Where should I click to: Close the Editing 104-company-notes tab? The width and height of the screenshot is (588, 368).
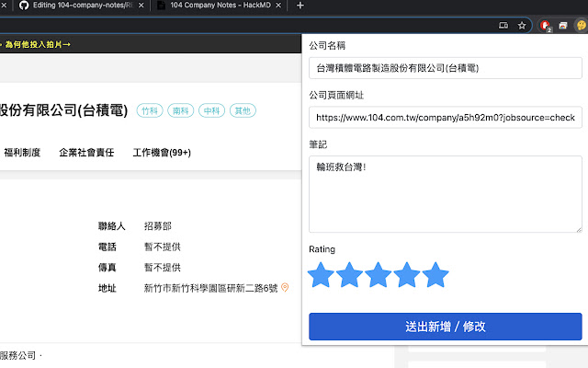coord(141,6)
